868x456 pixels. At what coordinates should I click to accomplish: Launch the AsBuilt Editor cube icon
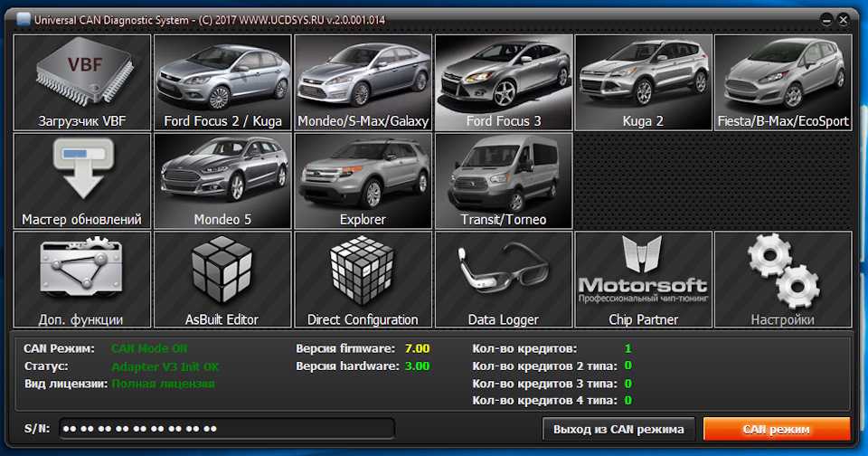coord(222,280)
